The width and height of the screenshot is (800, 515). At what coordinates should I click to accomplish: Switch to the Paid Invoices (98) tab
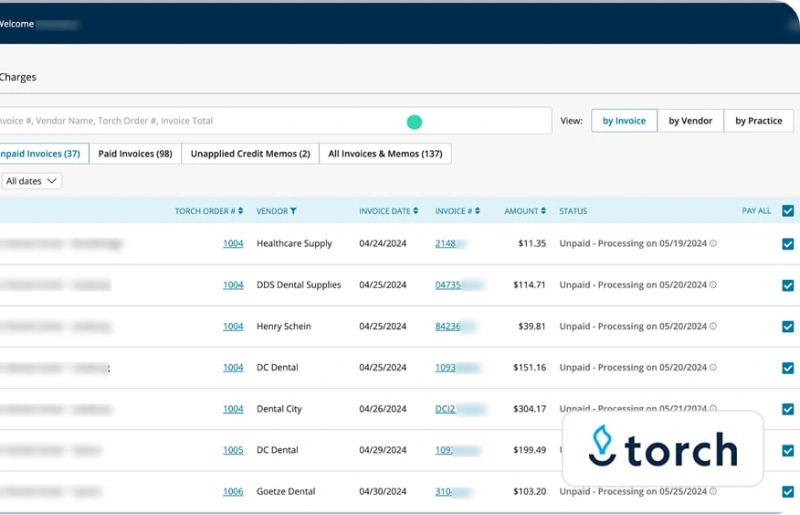[135, 154]
